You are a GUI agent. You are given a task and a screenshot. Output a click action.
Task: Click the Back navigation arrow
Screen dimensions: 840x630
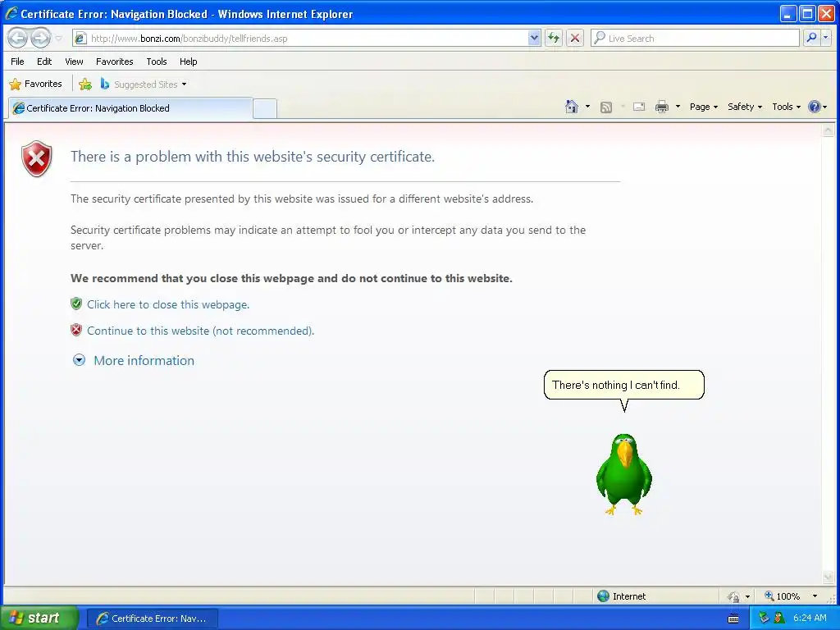[18, 38]
